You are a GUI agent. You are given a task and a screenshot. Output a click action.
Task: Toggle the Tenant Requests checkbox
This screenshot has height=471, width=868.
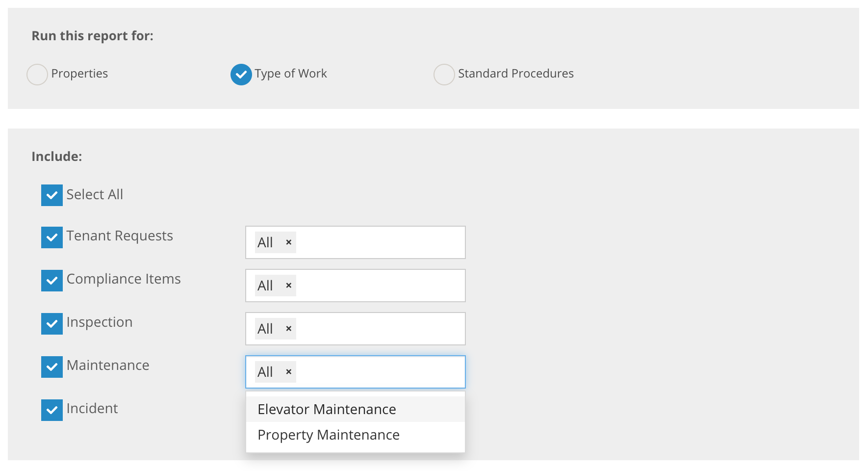52,237
